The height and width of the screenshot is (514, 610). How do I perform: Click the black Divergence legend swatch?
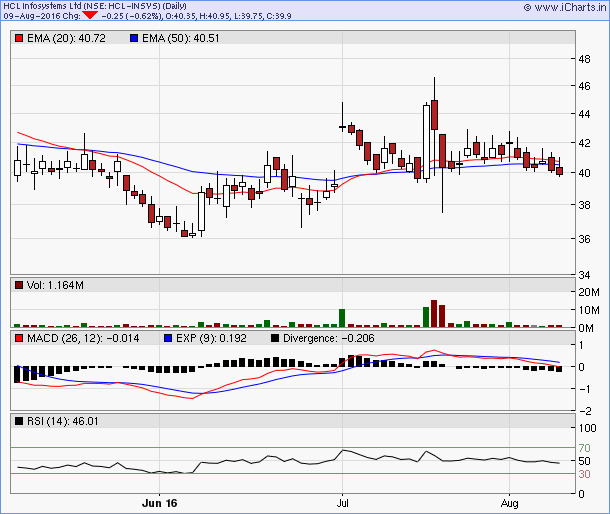[x=275, y=338]
